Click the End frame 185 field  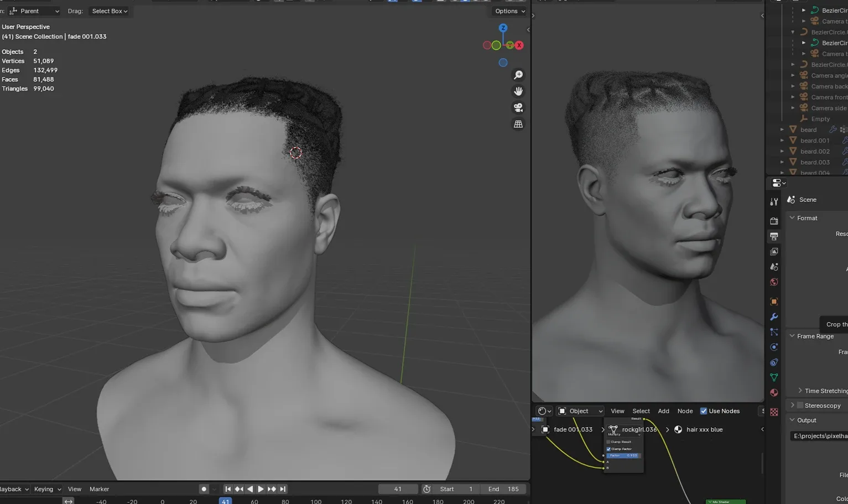click(503, 489)
